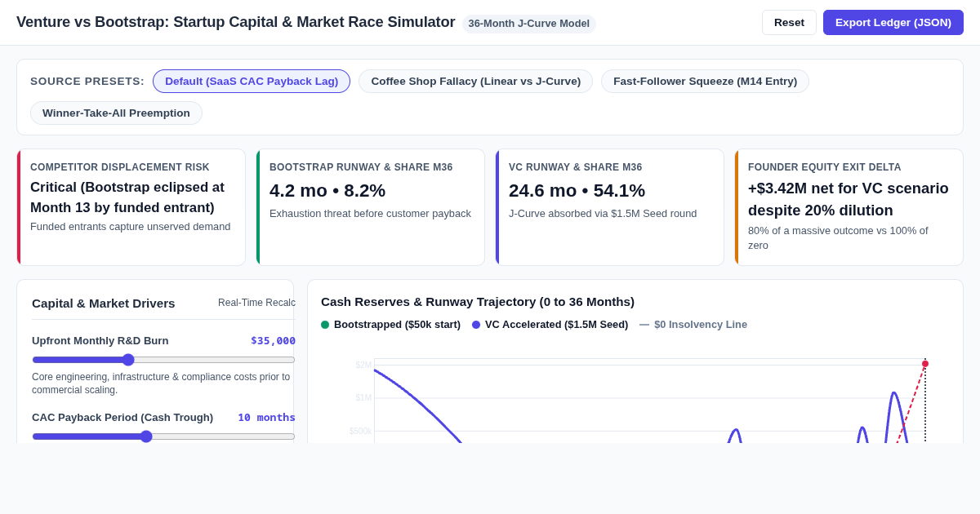980x514 pixels.
Task: Click the Capital & Market Drivers heading
Action: click(x=104, y=304)
